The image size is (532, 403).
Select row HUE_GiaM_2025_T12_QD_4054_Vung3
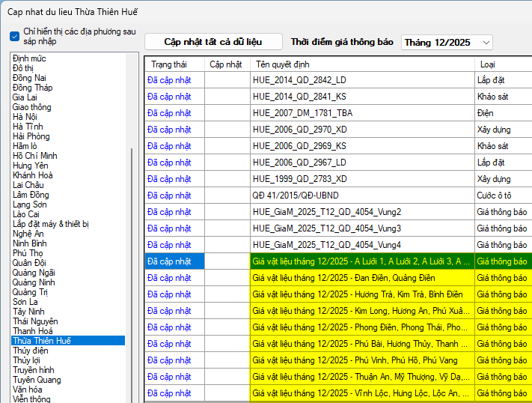click(326, 228)
